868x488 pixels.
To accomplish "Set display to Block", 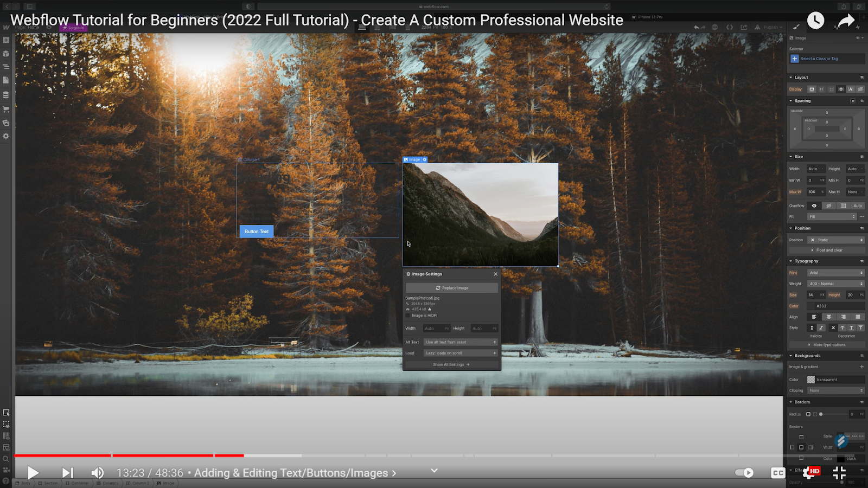I will (x=812, y=89).
